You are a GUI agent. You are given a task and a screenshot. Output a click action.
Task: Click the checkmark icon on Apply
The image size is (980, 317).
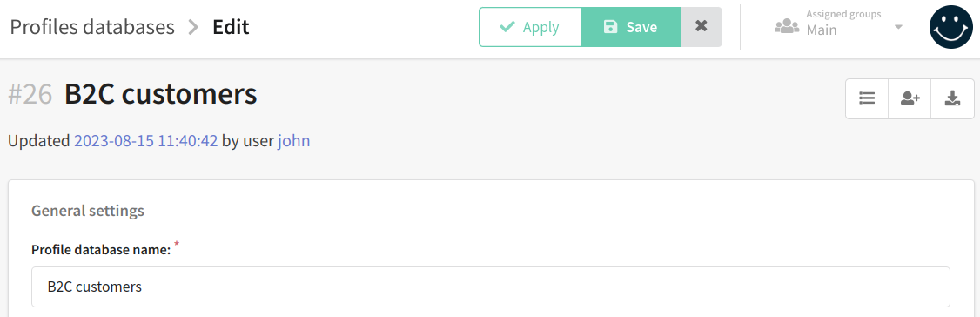click(507, 27)
